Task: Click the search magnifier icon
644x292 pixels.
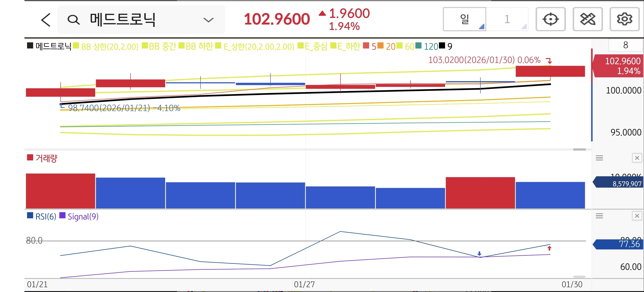Action: (x=74, y=20)
